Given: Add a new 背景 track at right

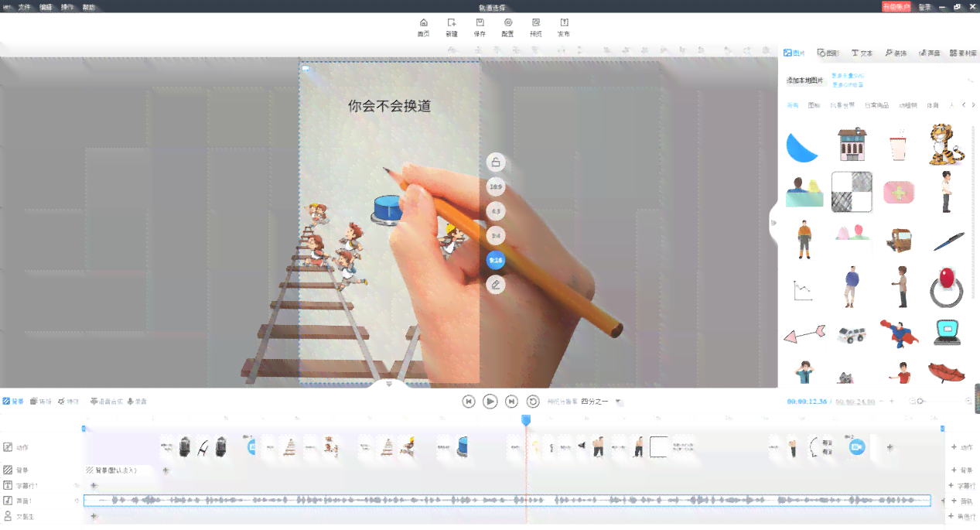Looking at the screenshot, I should 962,470.
